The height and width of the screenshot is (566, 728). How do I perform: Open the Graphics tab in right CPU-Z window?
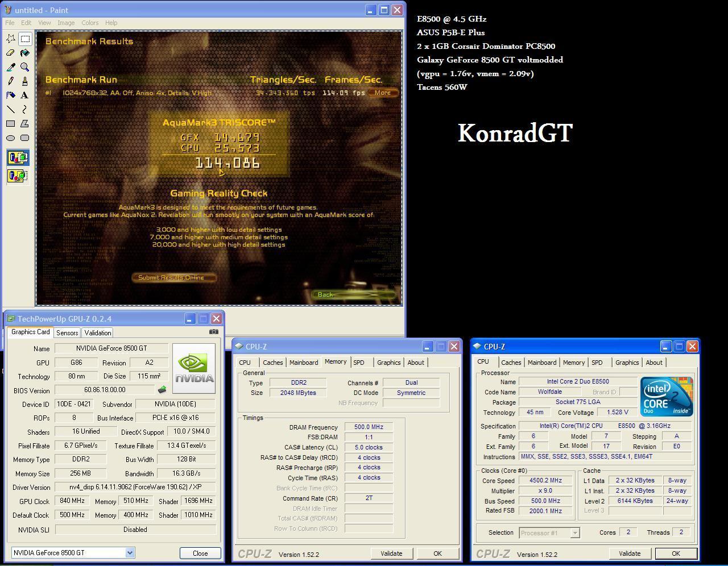pyautogui.click(x=627, y=363)
